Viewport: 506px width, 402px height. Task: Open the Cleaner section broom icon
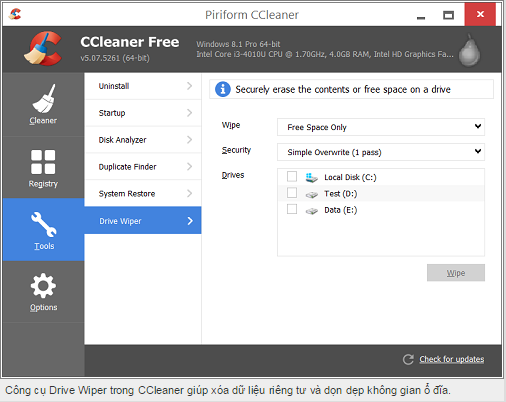pos(44,99)
